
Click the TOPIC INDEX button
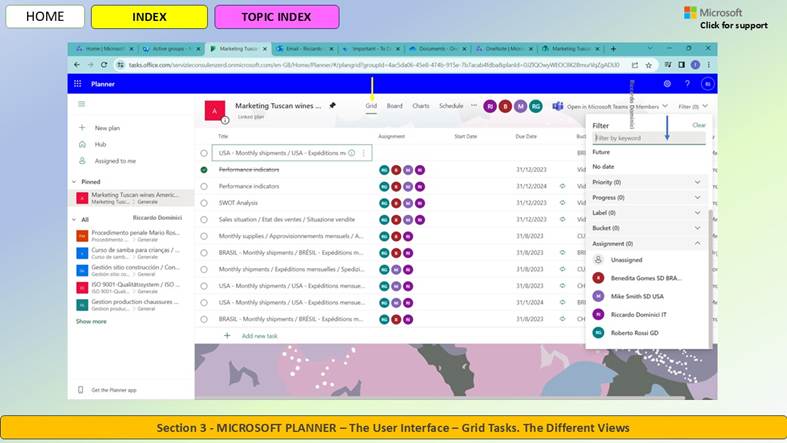(277, 17)
